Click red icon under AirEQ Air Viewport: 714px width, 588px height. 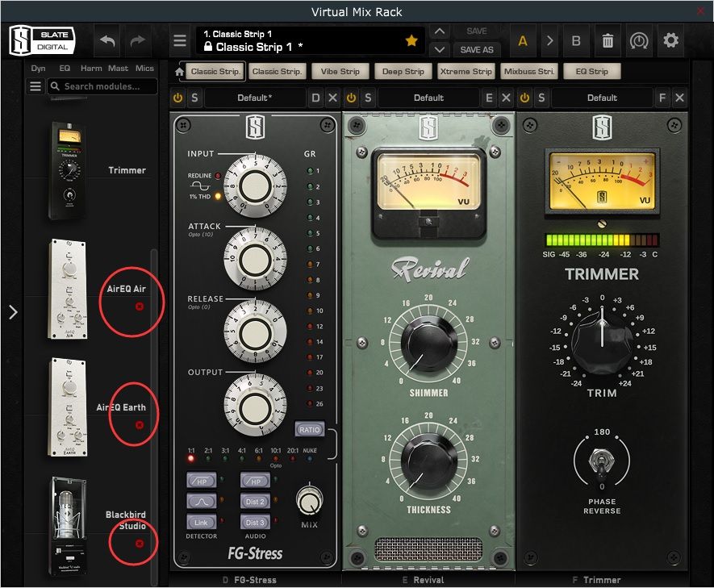(140, 307)
